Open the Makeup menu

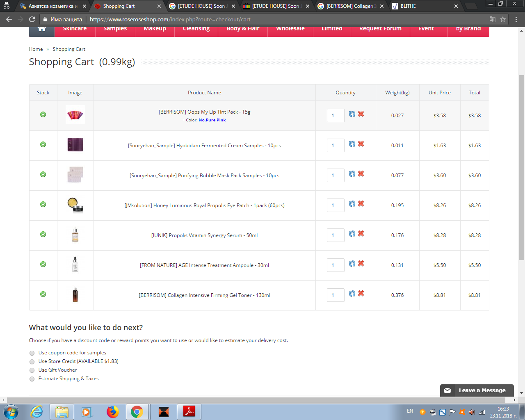pyautogui.click(x=155, y=30)
